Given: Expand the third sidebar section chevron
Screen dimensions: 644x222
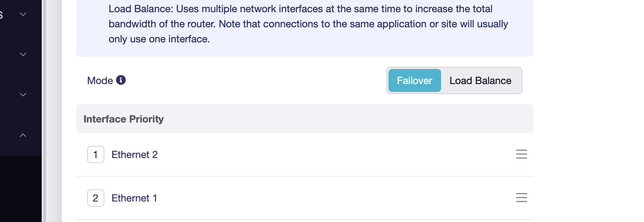Looking at the screenshot, I should [x=23, y=94].
